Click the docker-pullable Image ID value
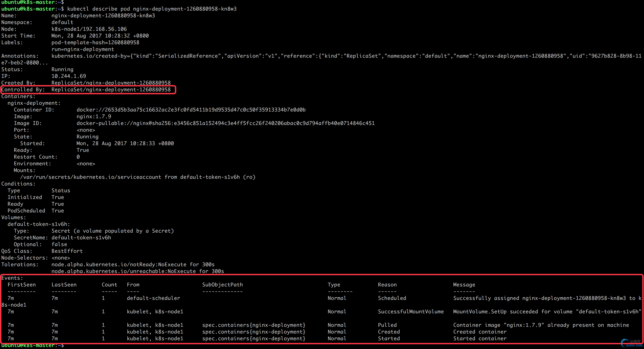Viewport: 644px width, 349px height. click(x=226, y=123)
